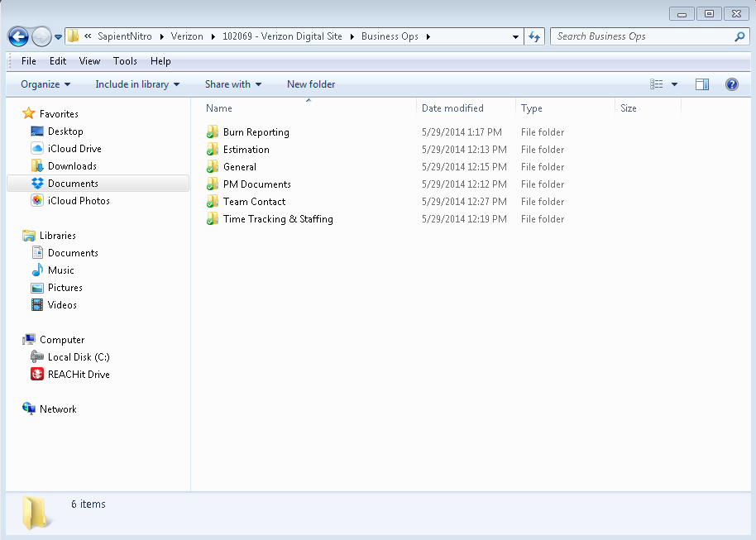Open address bar history dropdown

515,36
